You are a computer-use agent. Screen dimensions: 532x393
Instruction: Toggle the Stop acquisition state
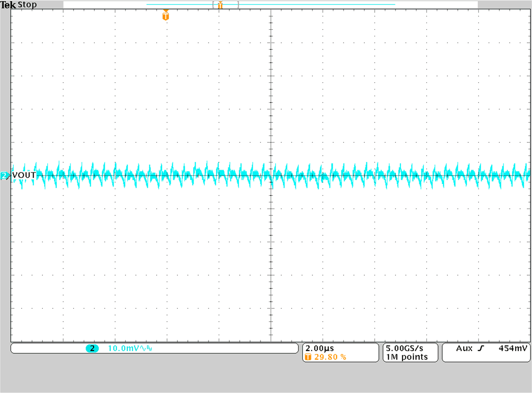click(27, 5)
